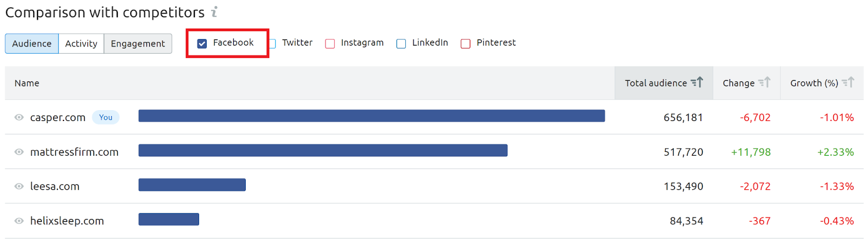Viewport: 868px width, 243px height.
Task: Click the Change column sort icon
Action: tap(764, 82)
